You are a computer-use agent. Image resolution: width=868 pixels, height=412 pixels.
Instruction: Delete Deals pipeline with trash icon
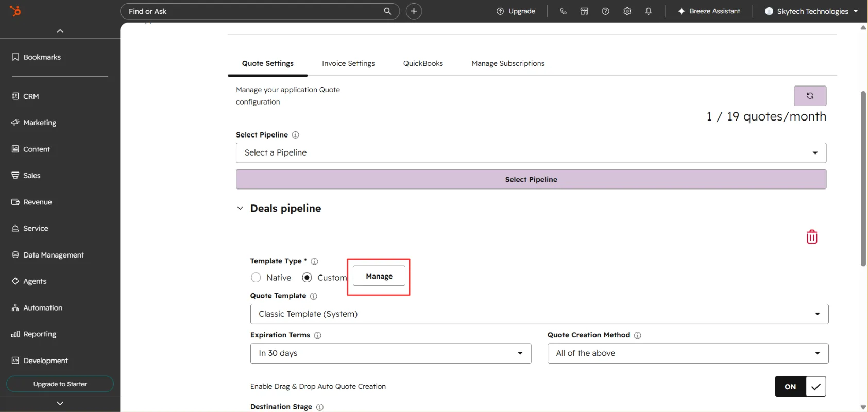(x=812, y=237)
